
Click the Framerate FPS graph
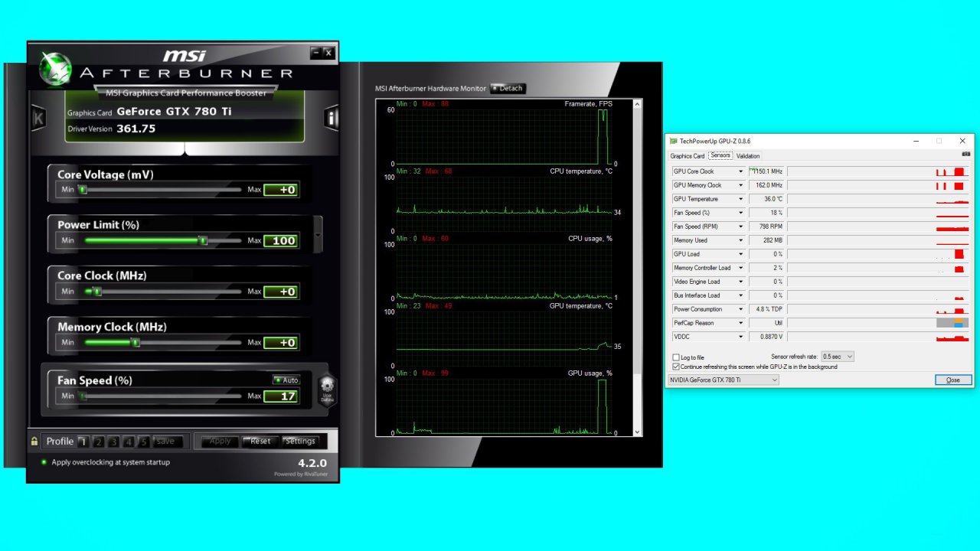[x=504, y=137]
